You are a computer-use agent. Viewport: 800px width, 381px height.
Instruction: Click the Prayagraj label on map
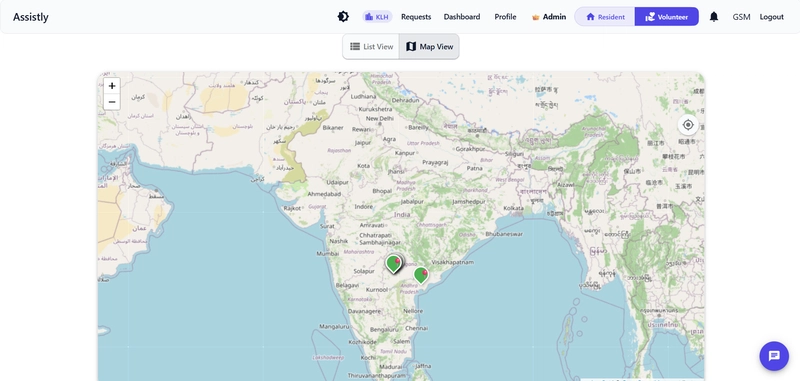435,162
